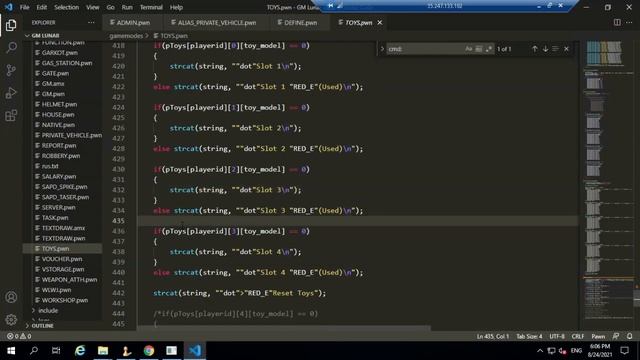Open the Go menu
The image size is (640, 360).
(111, 7)
